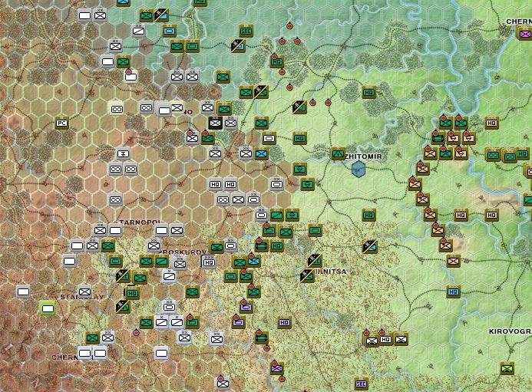This screenshot has width=532, height=392.
Task: Select tan infantry counter without a red marker
Action: pyautogui.click(x=453, y=261)
